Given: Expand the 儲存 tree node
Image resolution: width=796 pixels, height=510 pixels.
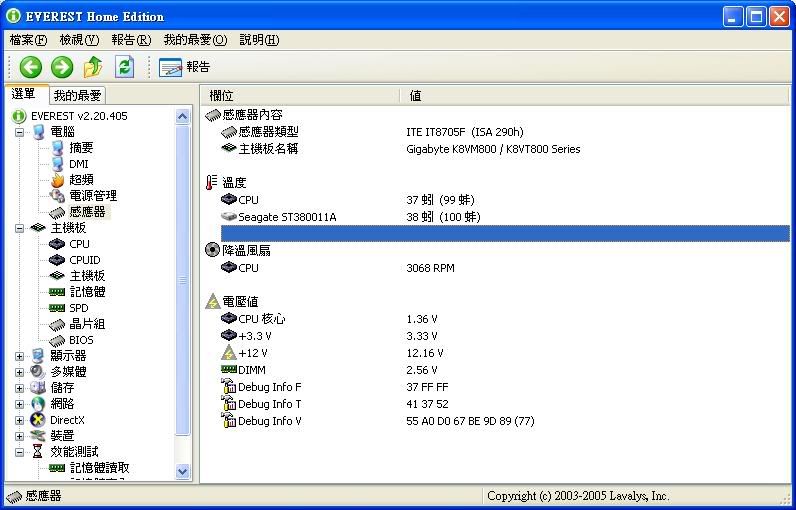Looking at the screenshot, I should click(19, 388).
